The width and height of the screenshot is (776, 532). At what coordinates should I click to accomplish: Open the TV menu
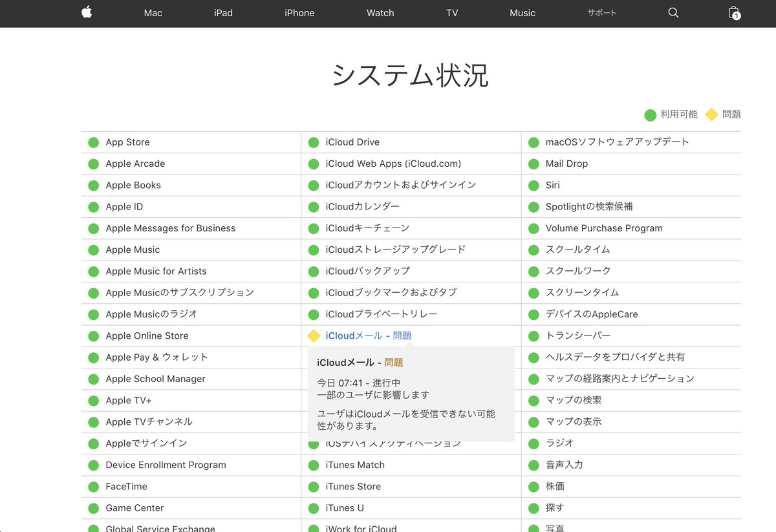tap(452, 13)
